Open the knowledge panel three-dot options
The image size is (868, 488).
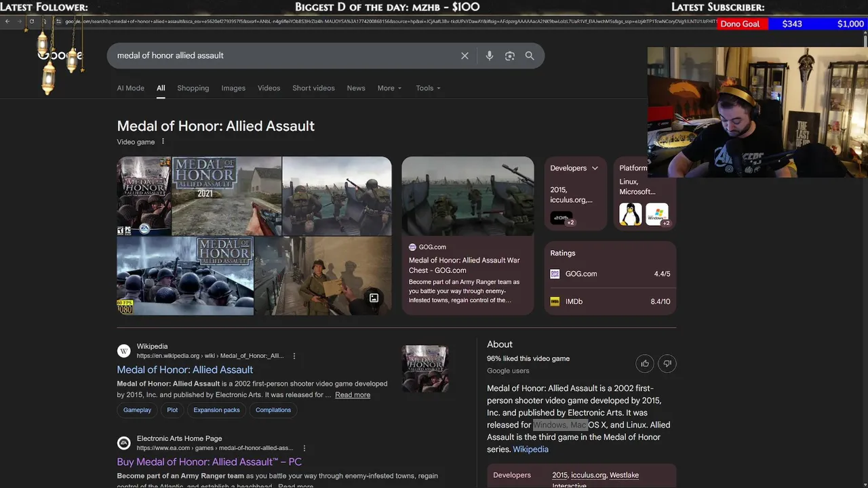coord(163,142)
